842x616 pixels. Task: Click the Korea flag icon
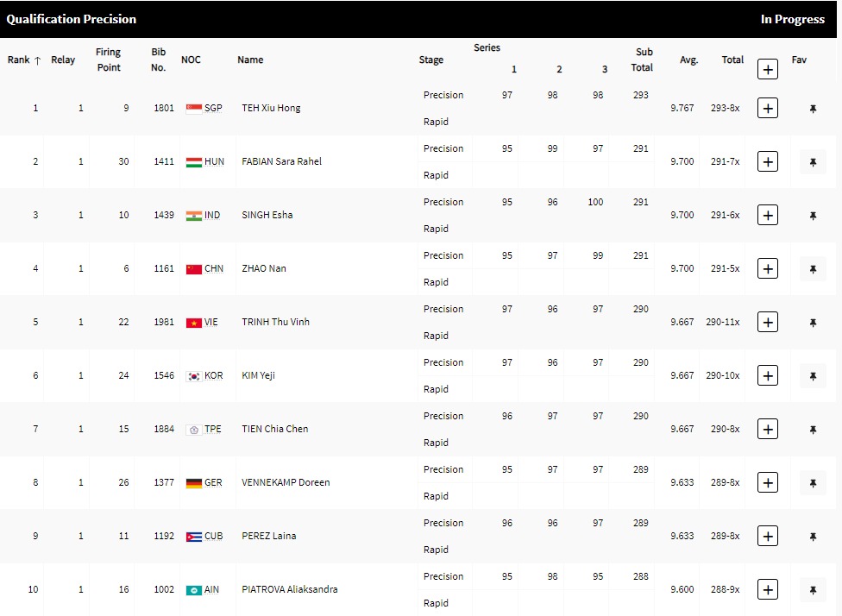click(x=194, y=375)
